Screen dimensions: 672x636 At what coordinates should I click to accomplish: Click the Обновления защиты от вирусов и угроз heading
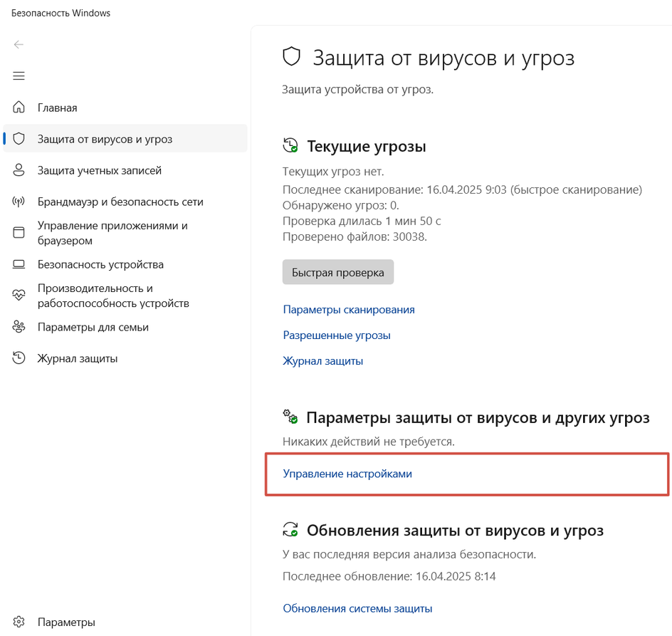(455, 531)
